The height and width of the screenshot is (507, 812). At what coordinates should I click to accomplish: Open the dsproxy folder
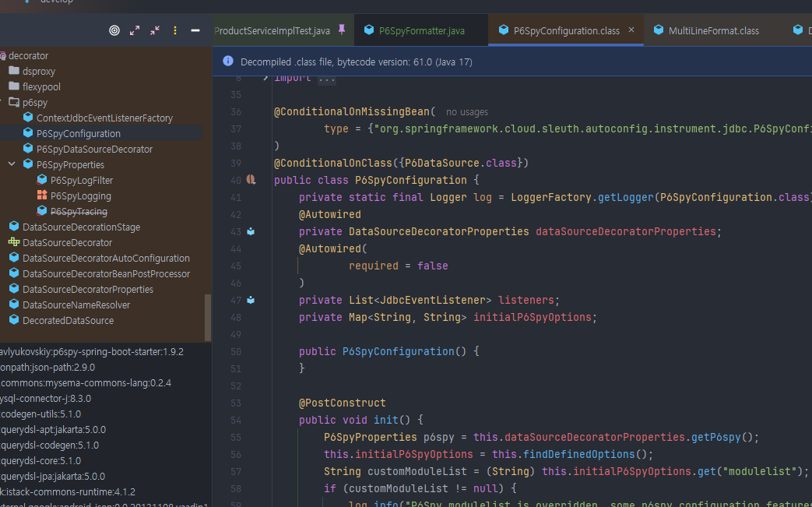pos(39,71)
